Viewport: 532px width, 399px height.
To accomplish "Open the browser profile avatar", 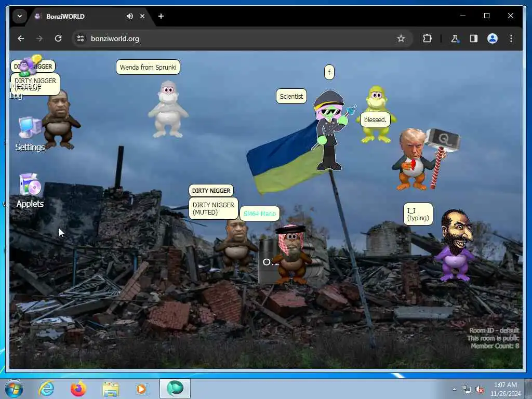I will 493,38.
